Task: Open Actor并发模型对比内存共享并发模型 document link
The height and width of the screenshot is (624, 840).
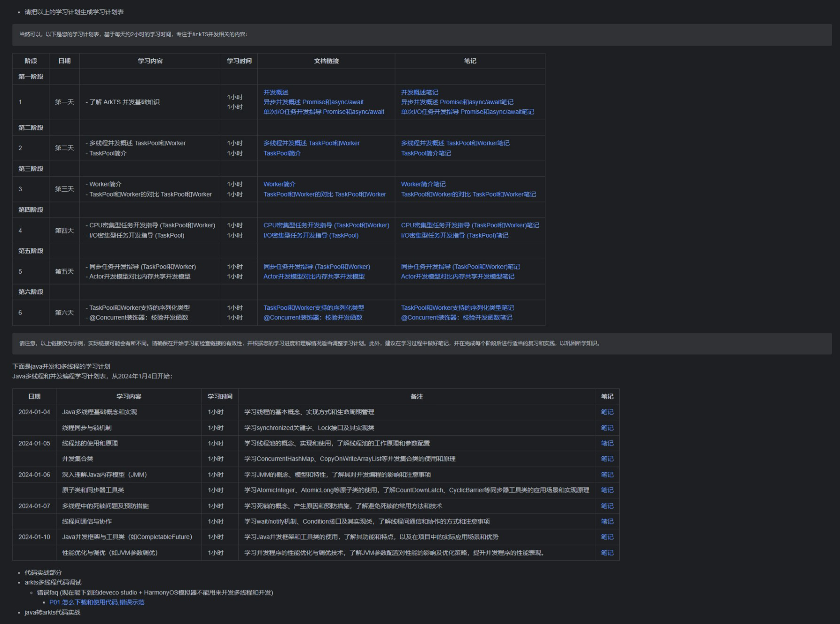Action: pos(314,277)
